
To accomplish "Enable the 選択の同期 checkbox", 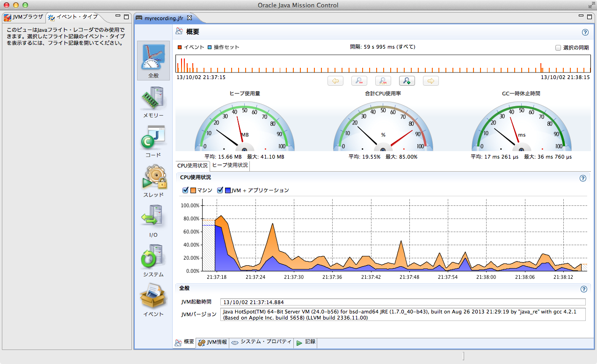I will click(x=558, y=48).
